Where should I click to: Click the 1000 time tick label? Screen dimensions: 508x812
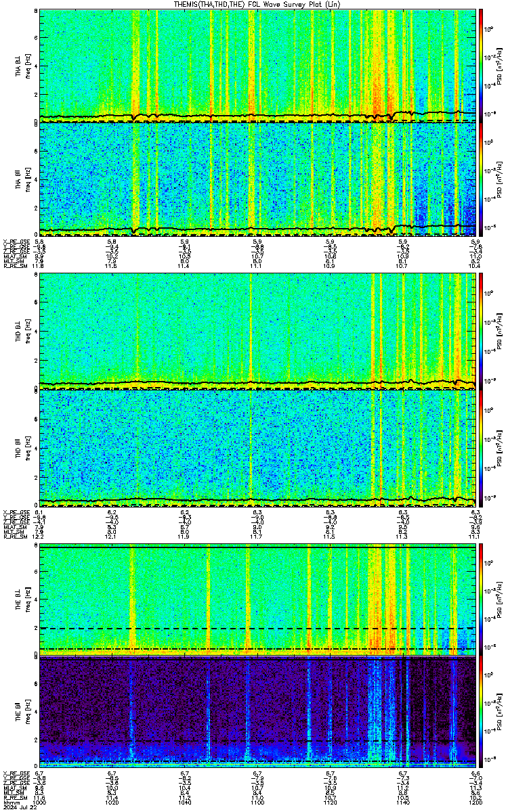39,803
